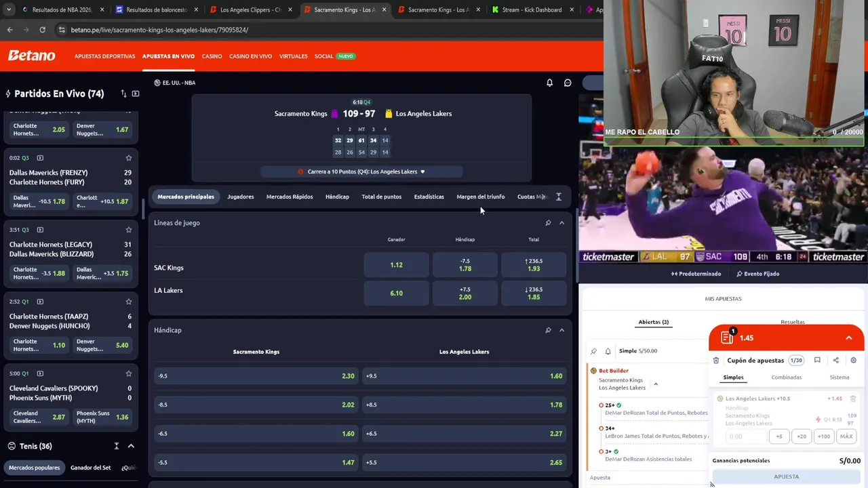
Task: Open the Margen del triunfo tab
Action: 481,197
